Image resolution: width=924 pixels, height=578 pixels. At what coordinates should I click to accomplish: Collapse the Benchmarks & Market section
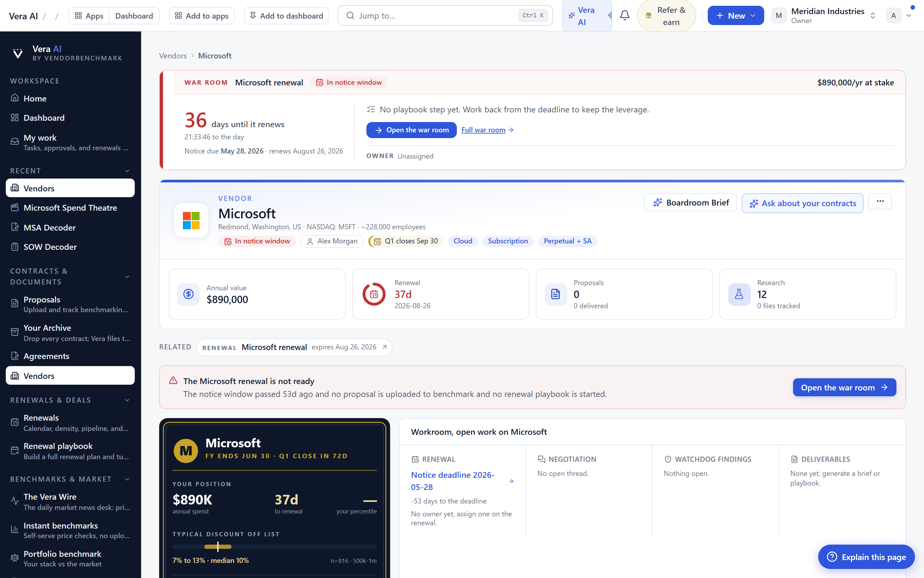(x=127, y=479)
